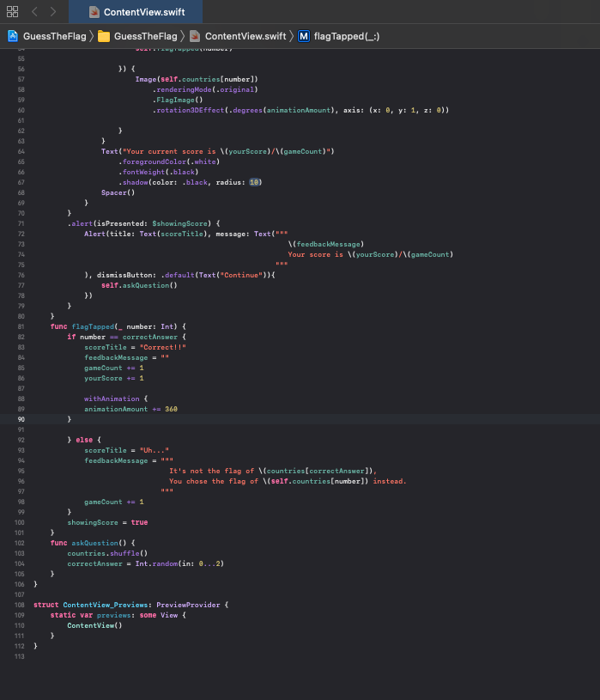Viewport: 600px width, 700px height.
Task: Click 'gameCount += 1' on line 98
Action: [x=114, y=502]
